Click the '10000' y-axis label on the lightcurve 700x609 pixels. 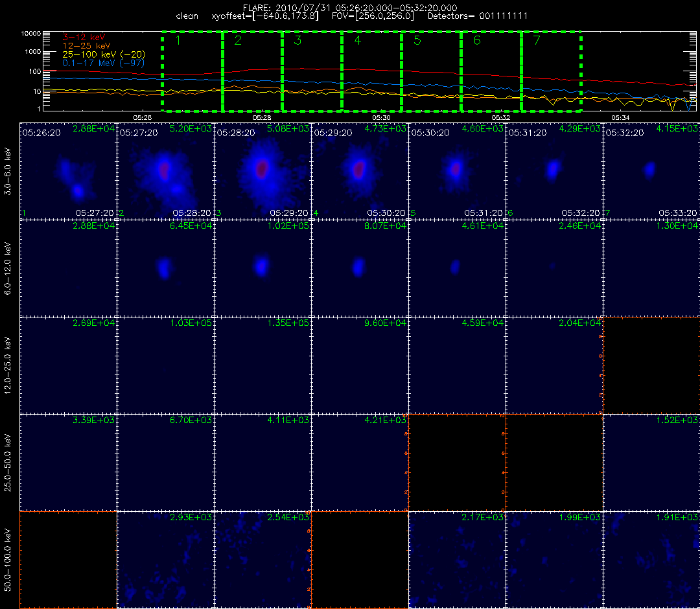coord(31,34)
